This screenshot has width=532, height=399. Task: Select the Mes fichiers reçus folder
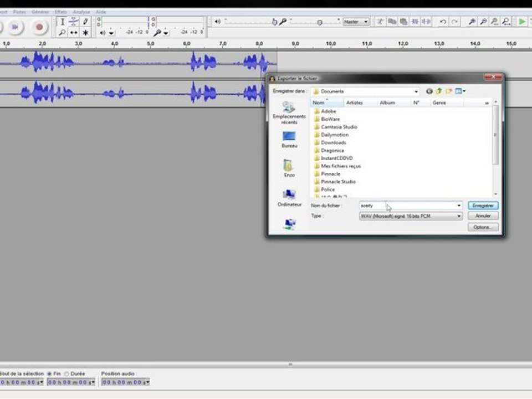coord(337,166)
